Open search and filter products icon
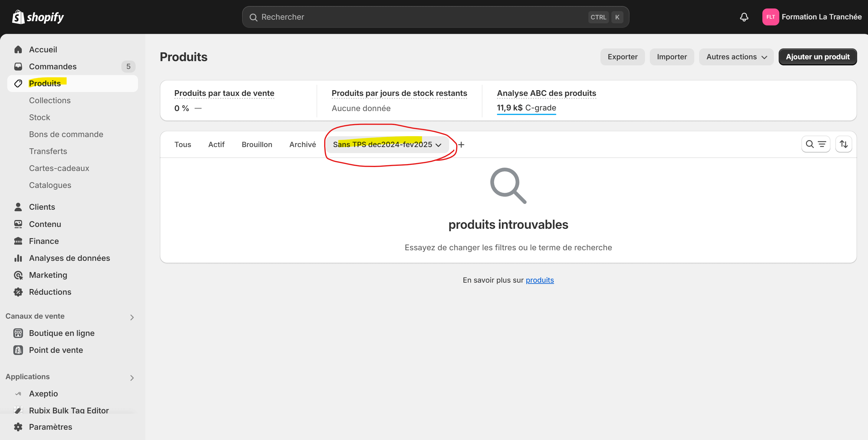 [815, 144]
